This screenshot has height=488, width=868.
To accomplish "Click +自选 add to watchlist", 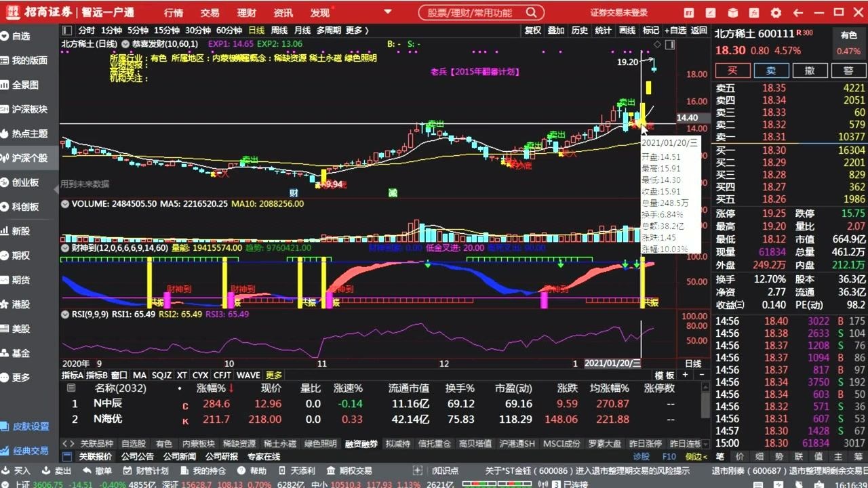I will 675,30.
